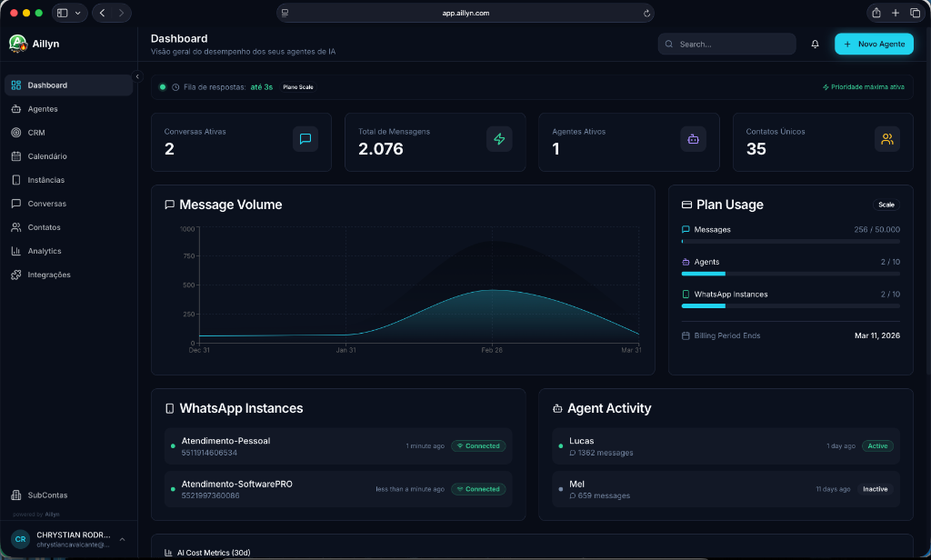
Task: Open the Dashboard sidebar item
Action: click(68, 85)
